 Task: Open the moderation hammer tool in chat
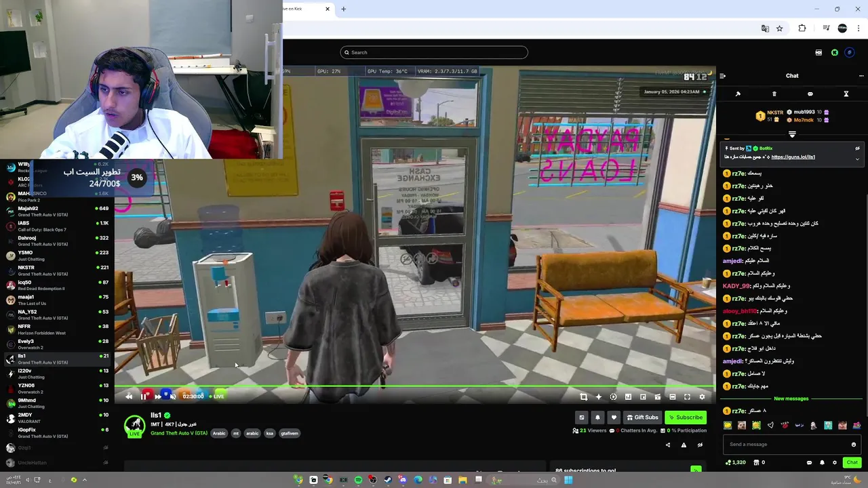(738, 94)
